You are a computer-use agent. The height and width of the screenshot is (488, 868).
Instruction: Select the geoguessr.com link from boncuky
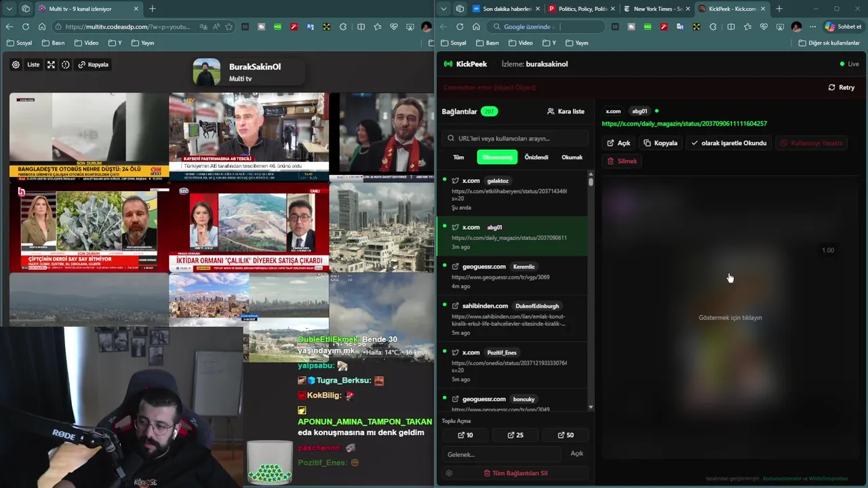click(513, 400)
